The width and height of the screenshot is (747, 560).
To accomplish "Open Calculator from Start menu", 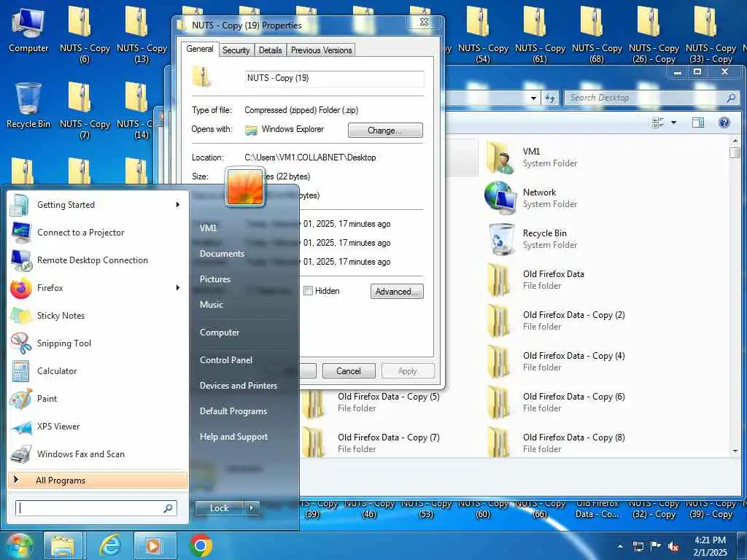I will pos(97,371).
